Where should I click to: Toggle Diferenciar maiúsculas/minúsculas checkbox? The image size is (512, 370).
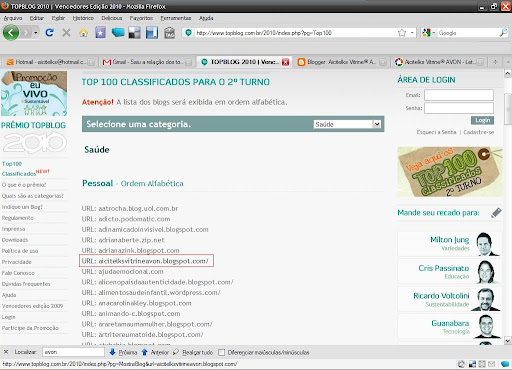click(x=221, y=352)
